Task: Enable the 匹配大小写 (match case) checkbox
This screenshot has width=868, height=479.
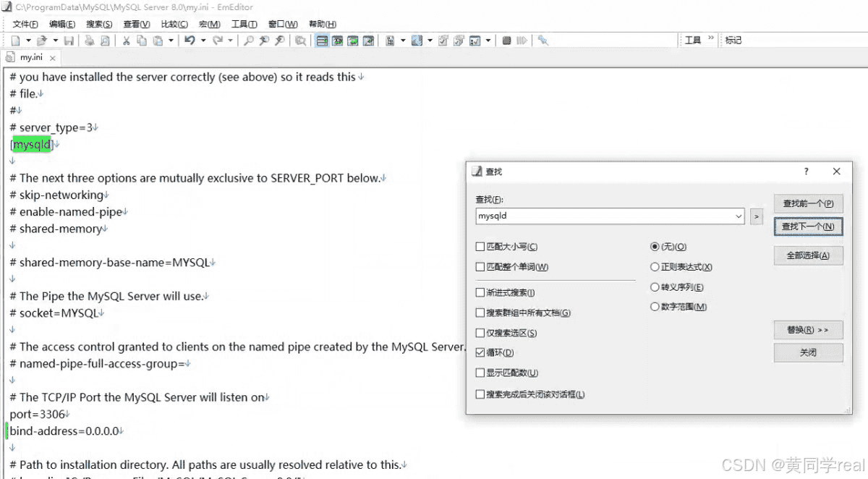Action: point(480,247)
